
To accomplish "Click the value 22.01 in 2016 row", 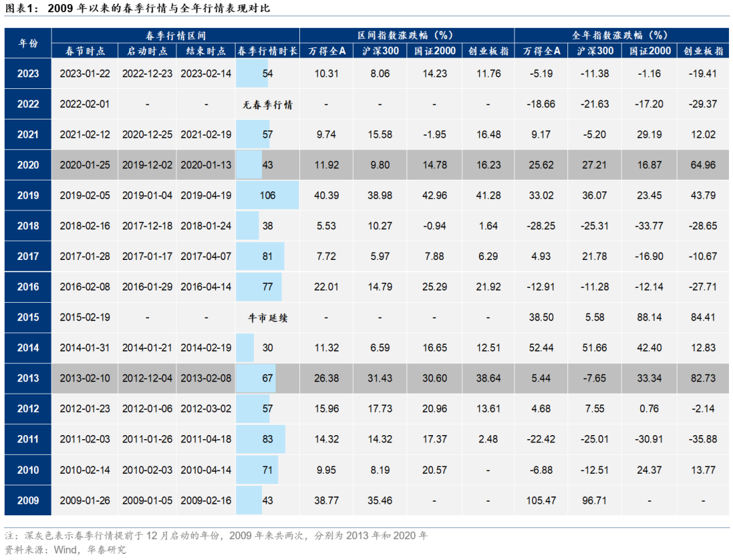I will pos(326,286).
